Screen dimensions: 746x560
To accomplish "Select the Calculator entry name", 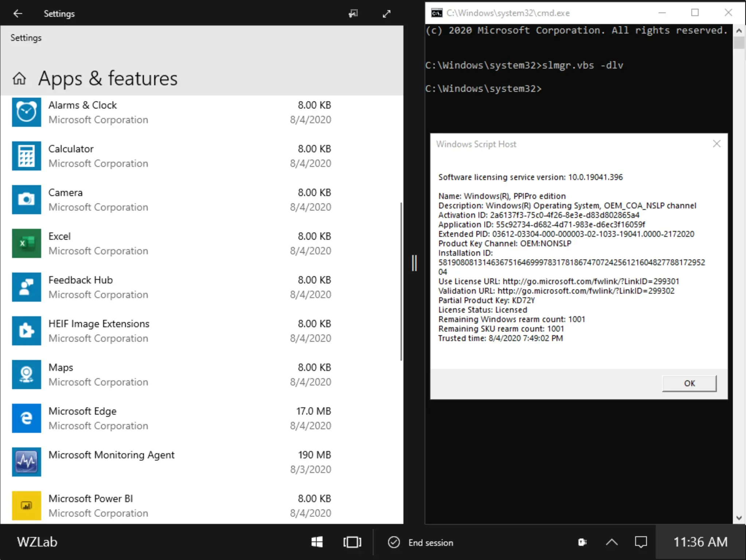I will pos(71,149).
